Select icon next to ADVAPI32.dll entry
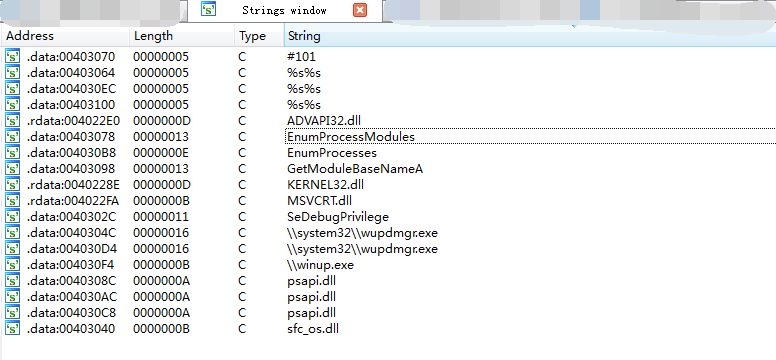This screenshot has width=776, height=360. [x=12, y=120]
